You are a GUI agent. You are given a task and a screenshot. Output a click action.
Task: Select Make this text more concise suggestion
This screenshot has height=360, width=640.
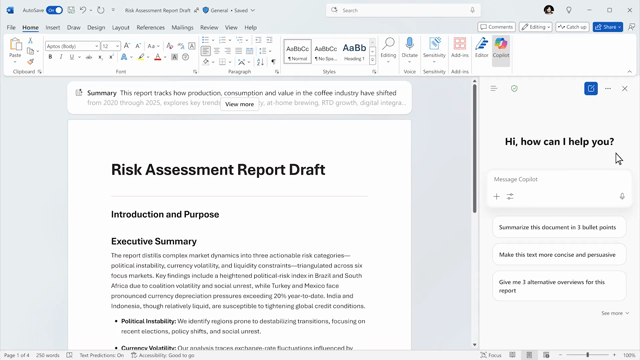[559, 255]
